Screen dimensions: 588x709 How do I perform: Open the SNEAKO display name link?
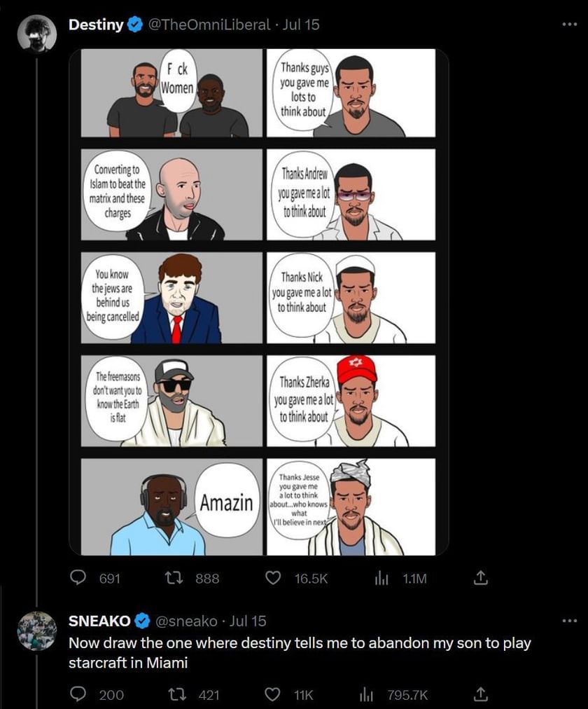pyautogui.click(x=99, y=621)
